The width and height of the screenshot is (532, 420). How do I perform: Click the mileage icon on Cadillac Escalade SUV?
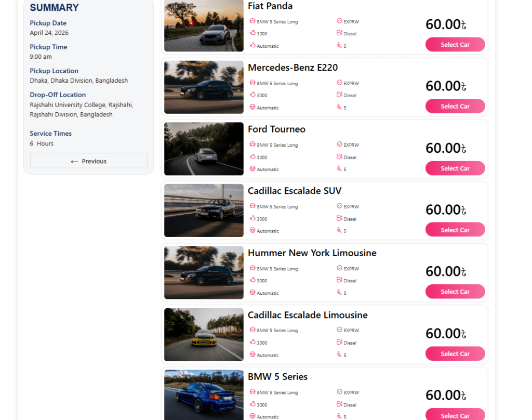(252, 218)
